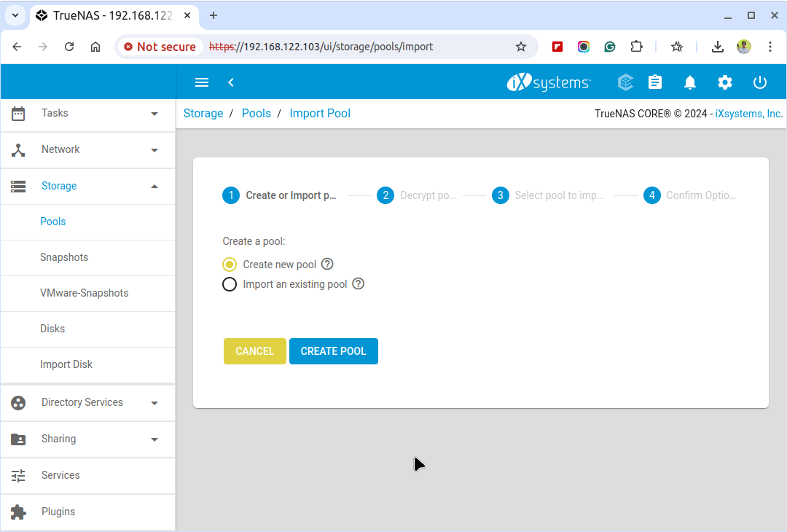Bookmark this page with the star icon
Viewport: 787px width, 532px height.
[521, 47]
